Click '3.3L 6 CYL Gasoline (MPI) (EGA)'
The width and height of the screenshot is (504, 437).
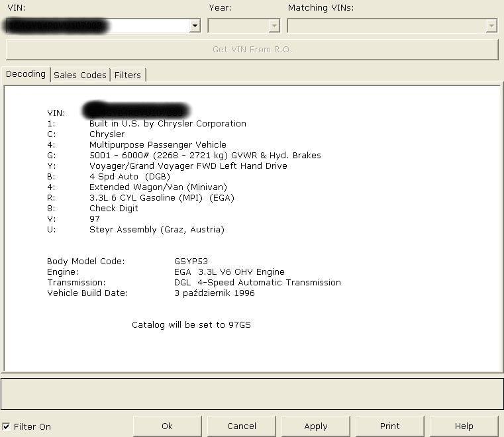pyautogui.click(x=162, y=198)
